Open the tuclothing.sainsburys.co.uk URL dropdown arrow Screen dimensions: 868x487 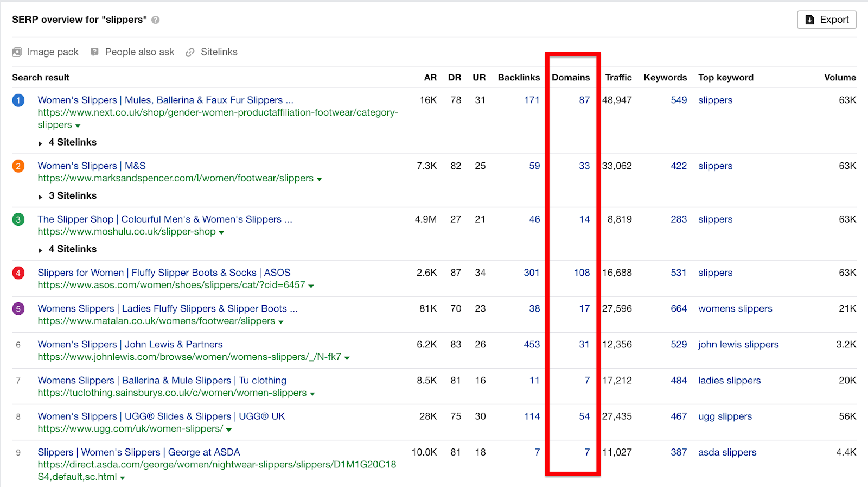[x=312, y=394]
